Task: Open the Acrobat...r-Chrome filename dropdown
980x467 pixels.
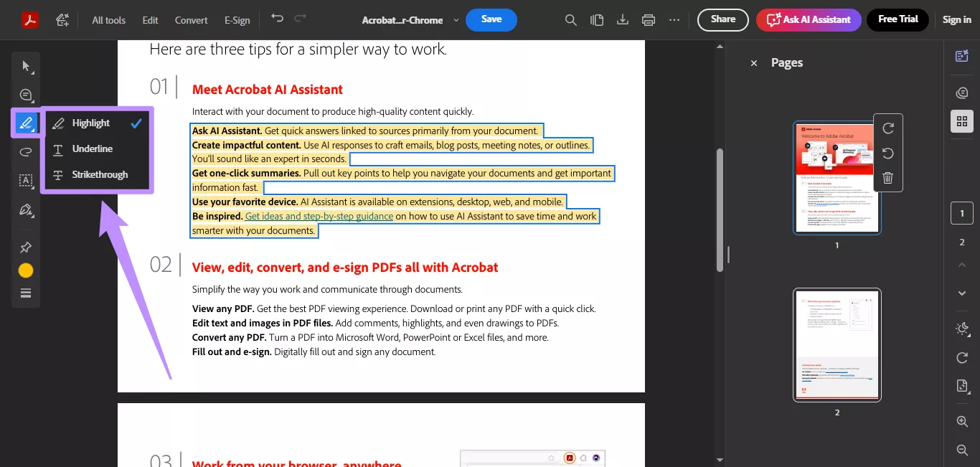Action: (x=456, y=20)
